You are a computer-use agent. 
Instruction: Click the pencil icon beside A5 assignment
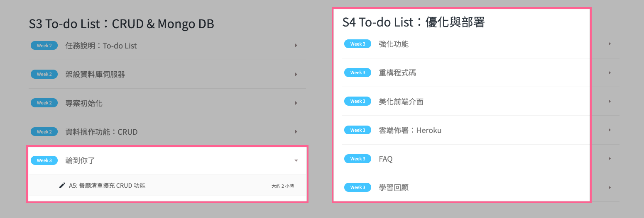(x=62, y=185)
